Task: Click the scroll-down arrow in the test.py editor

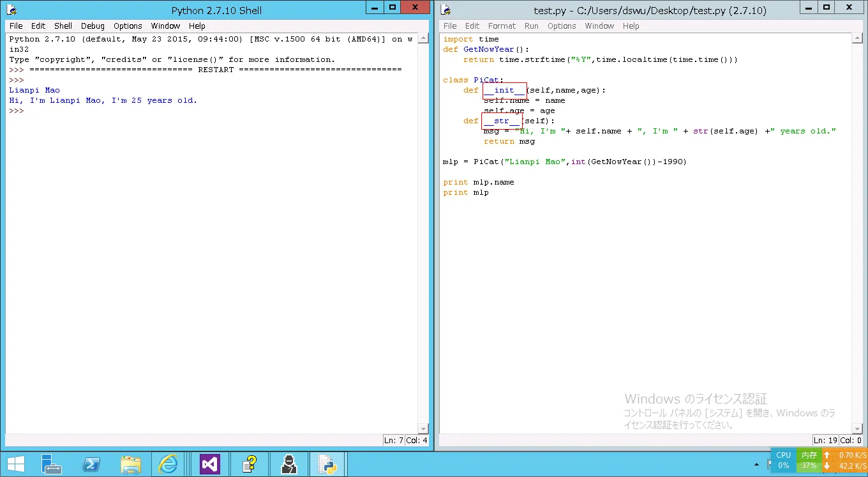Action: (857, 428)
